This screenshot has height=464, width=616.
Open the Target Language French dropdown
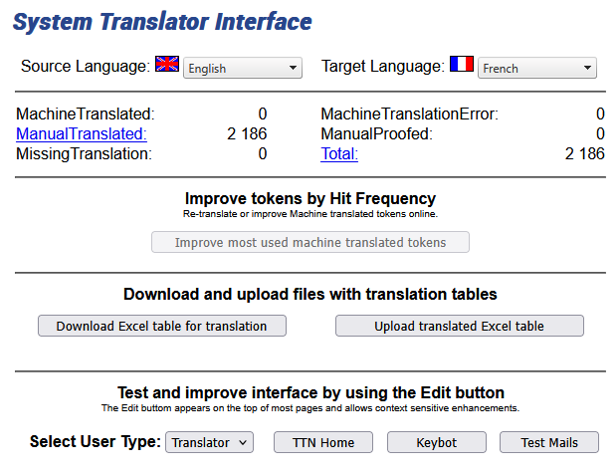(537, 68)
